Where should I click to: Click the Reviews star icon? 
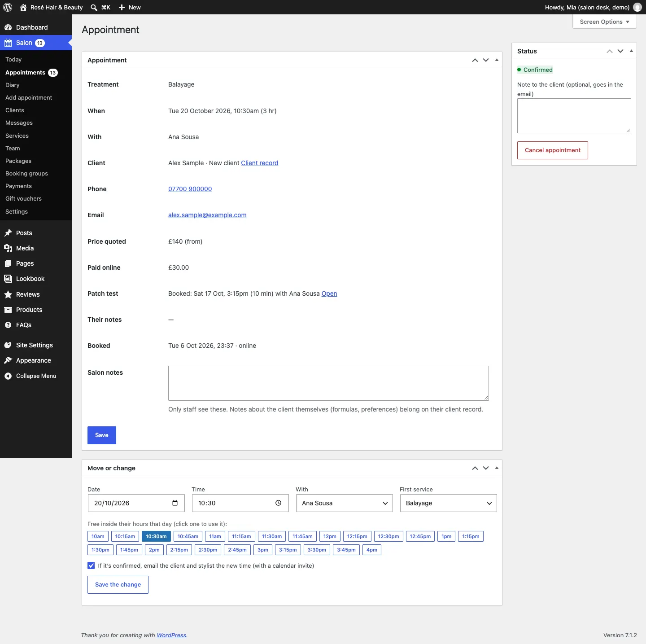(x=8, y=294)
